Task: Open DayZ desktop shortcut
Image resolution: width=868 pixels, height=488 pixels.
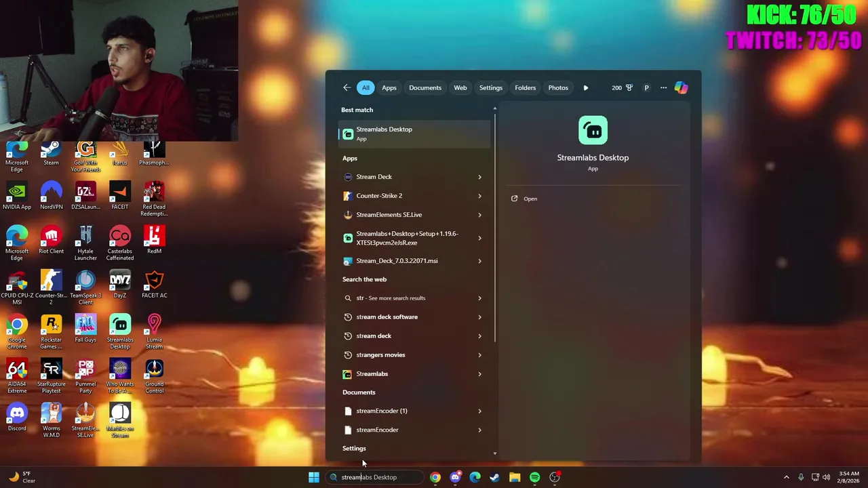Action: (x=119, y=285)
